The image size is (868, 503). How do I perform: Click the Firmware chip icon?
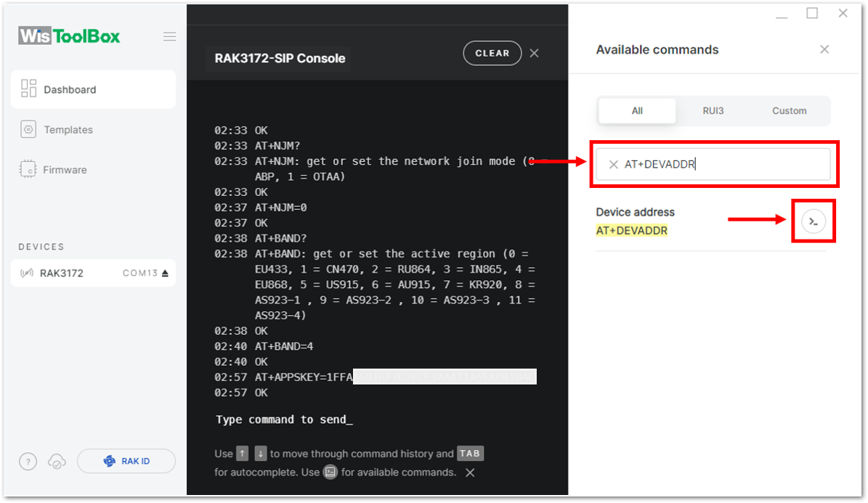[28, 169]
